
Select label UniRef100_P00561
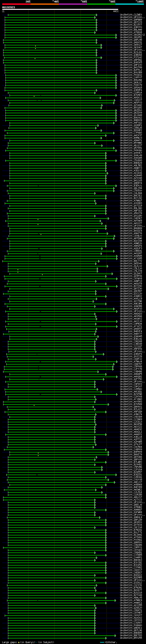(x=131, y=540)
